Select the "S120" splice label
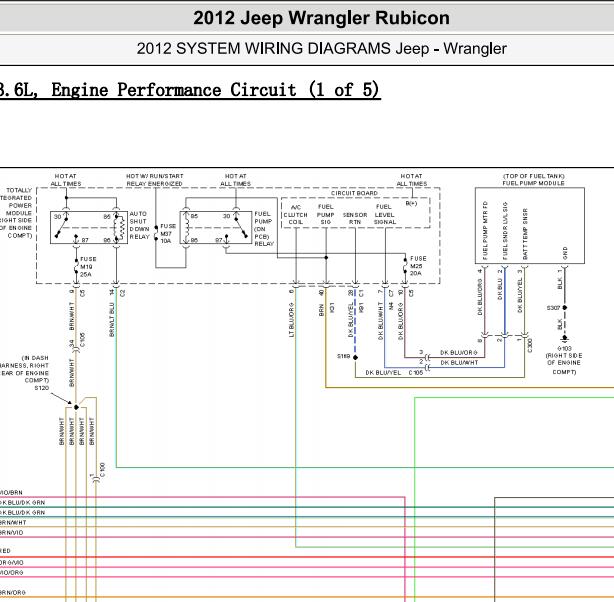This screenshot has height=602, width=614. 42,388
